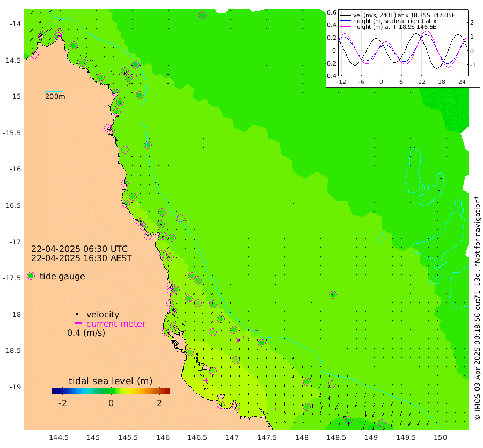Select tide gauge marker near 19.3S 148.05E

click(306, 407)
